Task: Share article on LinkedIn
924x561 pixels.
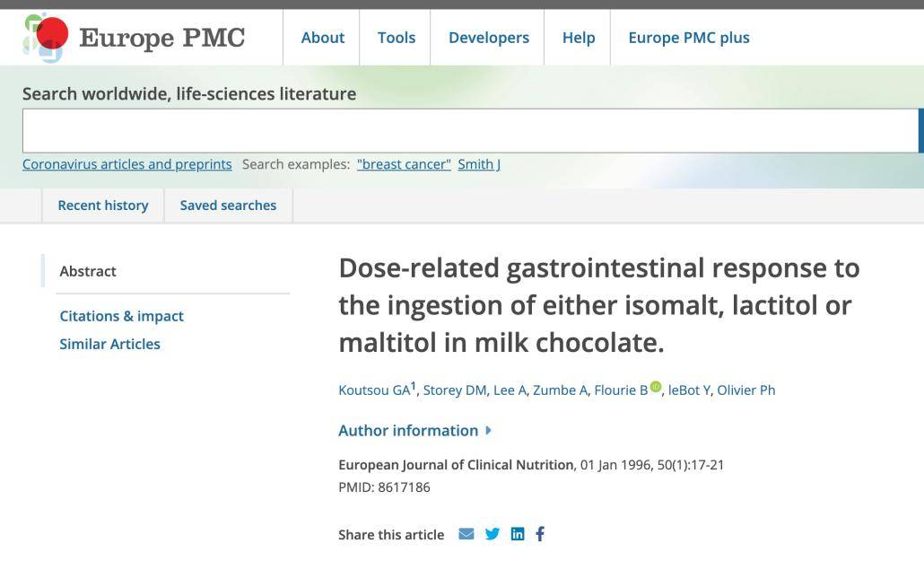Action: pos(518,534)
